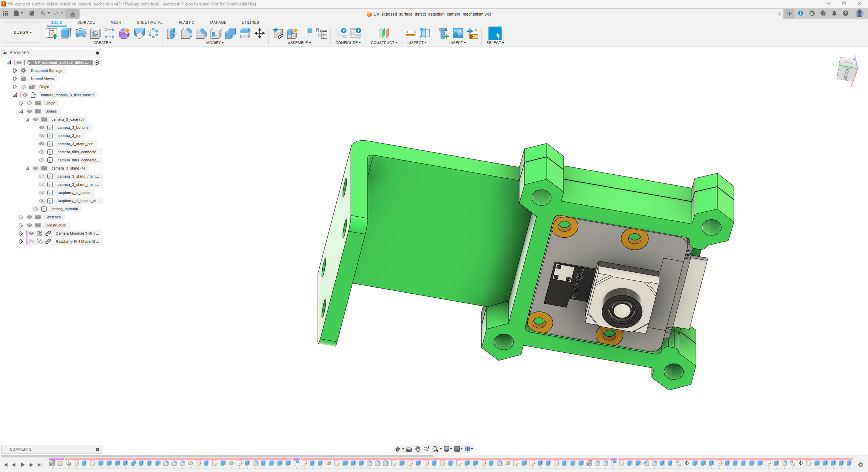868x472 pixels.
Task: Hide the camera_3_stand_con body
Action: (x=42, y=144)
